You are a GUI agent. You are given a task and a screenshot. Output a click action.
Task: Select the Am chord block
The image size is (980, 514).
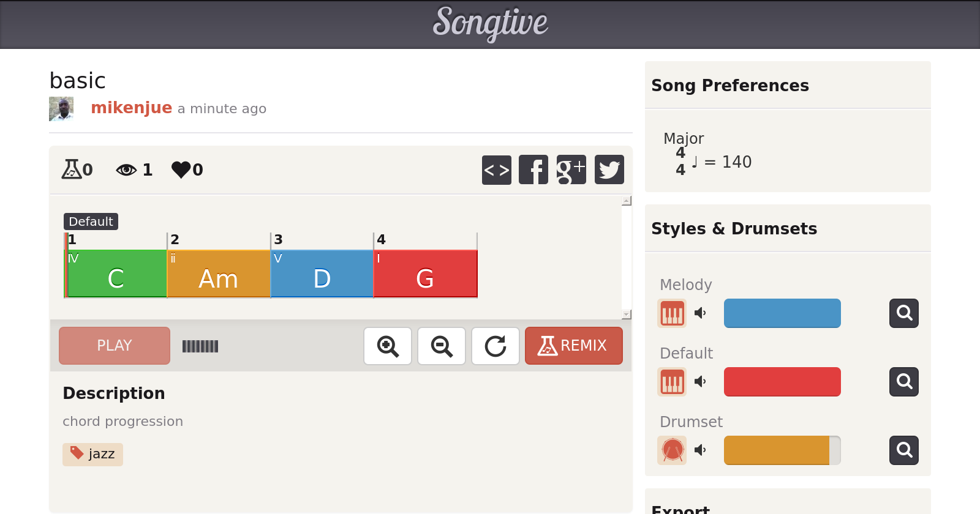[219, 274]
